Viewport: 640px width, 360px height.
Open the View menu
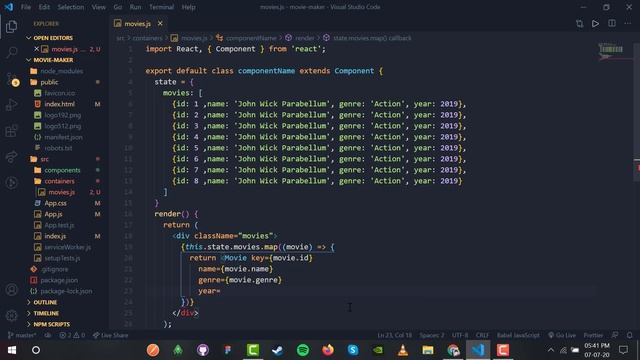point(98,7)
